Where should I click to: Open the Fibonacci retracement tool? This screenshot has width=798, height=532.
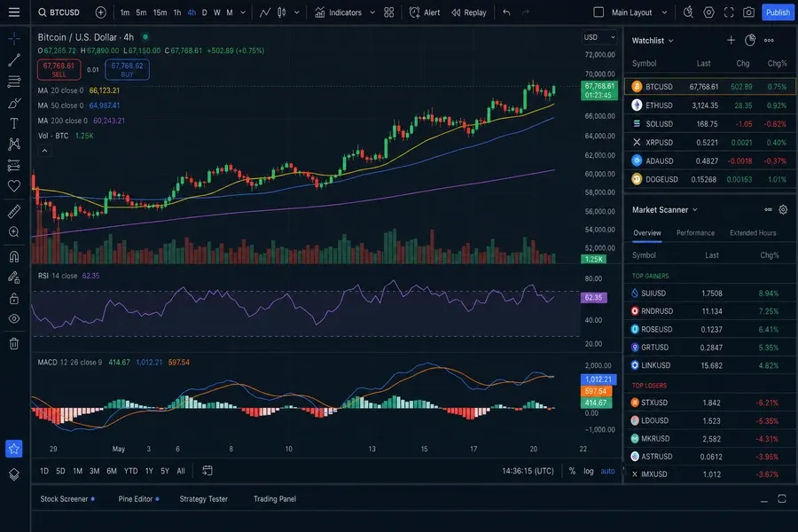click(14, 82)
